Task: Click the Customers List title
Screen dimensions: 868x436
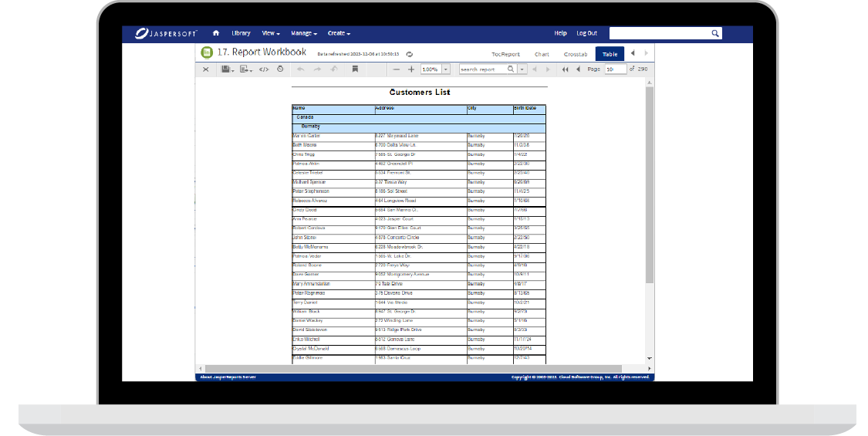Action: click(x=420, y=93)
